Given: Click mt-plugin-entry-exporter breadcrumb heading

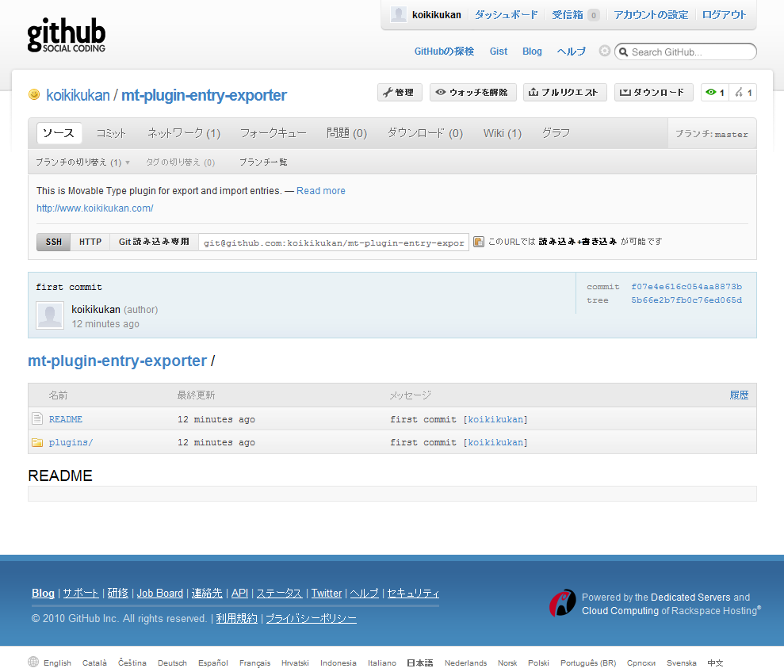Looking at the screenshot, I should 117,361.
